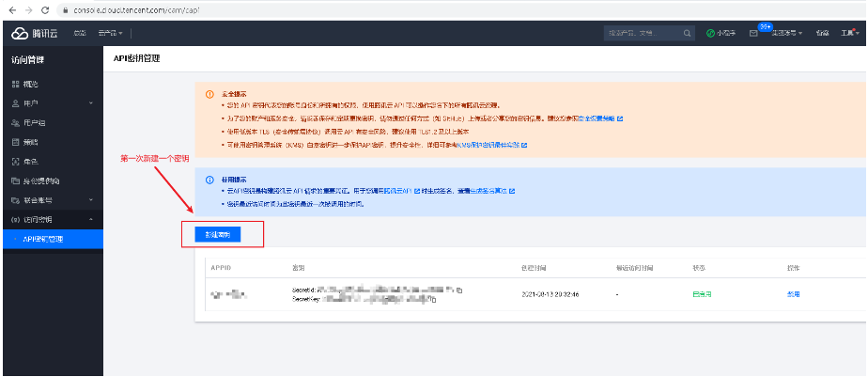Image resolution: width=868 pixels, height=377 pixels.
Task: Open the 小程序 mini program entry
Action: (x=721, y=33)
